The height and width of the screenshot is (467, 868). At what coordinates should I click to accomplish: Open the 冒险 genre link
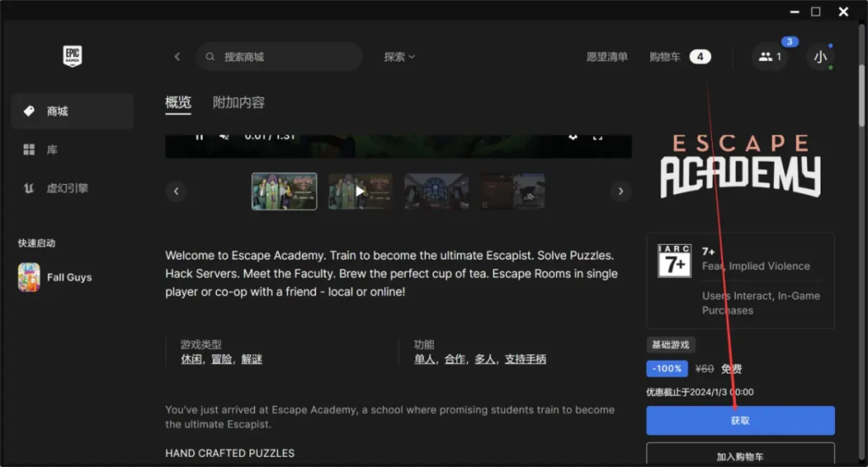coord(221,359)
